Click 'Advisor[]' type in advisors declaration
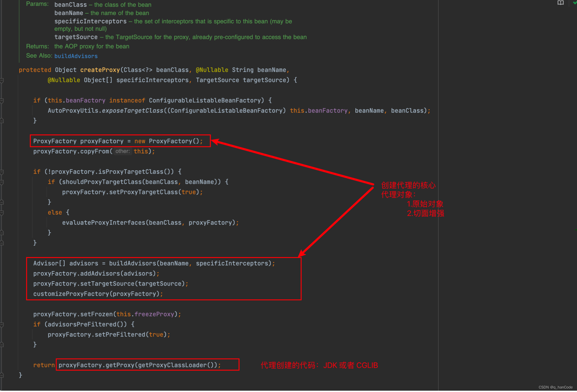This screenshot has height=392, width=577. pyautogui.click(x=49, y=263)
